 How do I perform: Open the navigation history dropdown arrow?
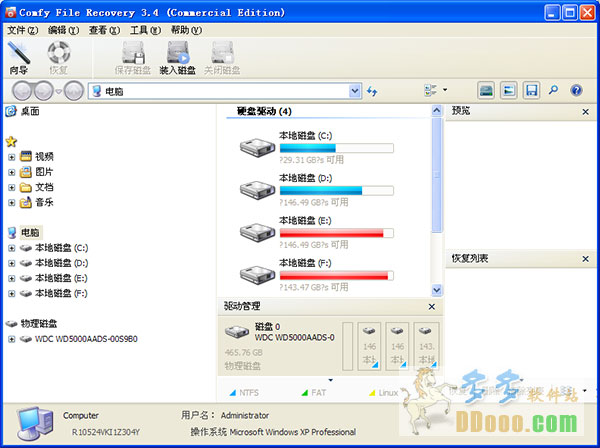(x=58, y=91)
